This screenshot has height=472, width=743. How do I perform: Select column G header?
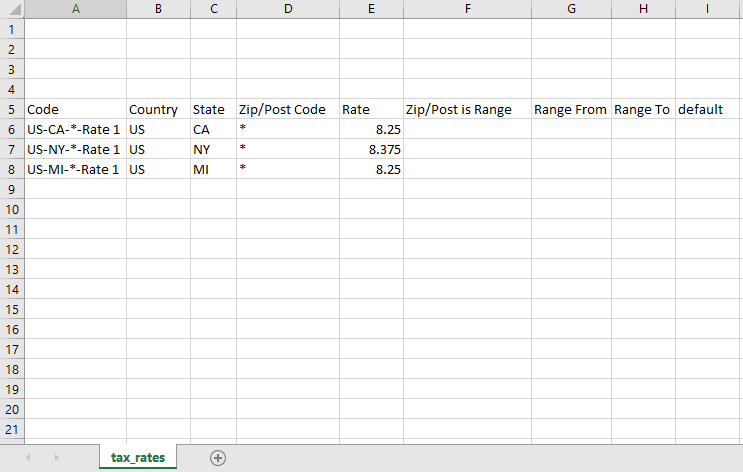pyautogui.click(x=571, y=9)
